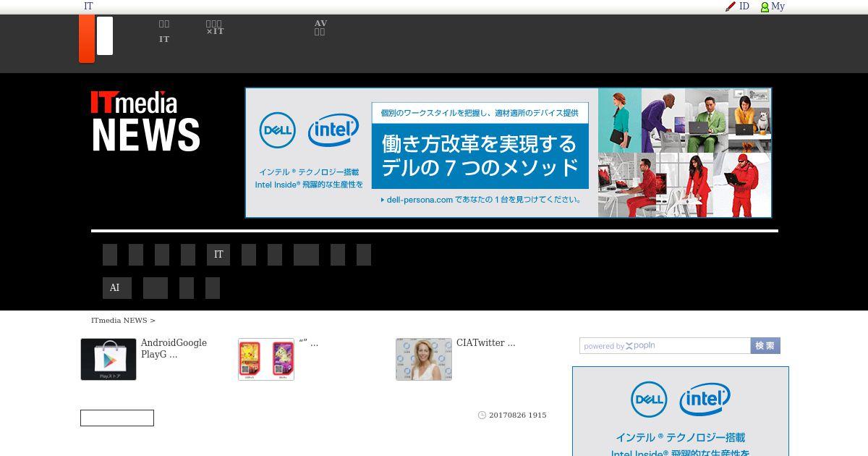This screenshot has height=456, width=868.
Task: Open the CIA woman photo thumbnail
Action: 424,359
